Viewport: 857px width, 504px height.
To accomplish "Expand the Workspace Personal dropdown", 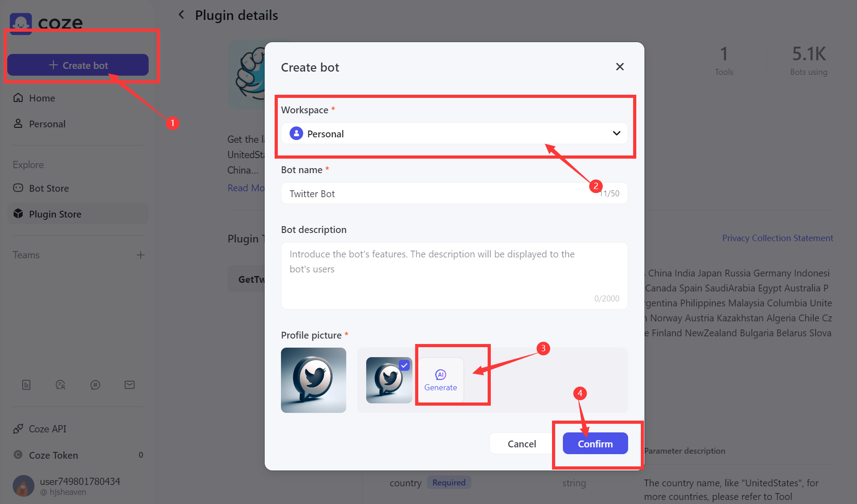I will point(455,133).
